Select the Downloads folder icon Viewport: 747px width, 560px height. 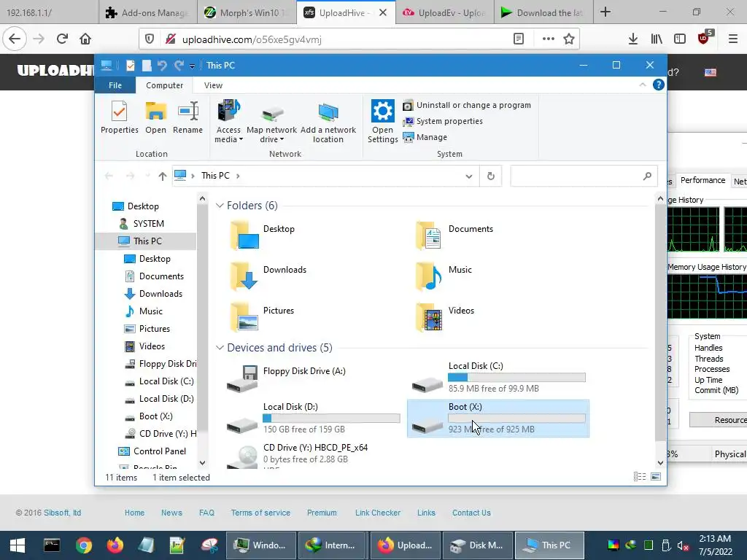[244, 276]
